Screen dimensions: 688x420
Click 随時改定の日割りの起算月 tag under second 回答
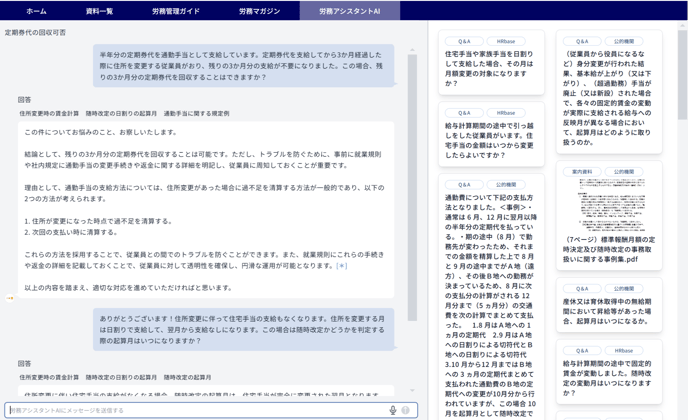pos(121,377)
